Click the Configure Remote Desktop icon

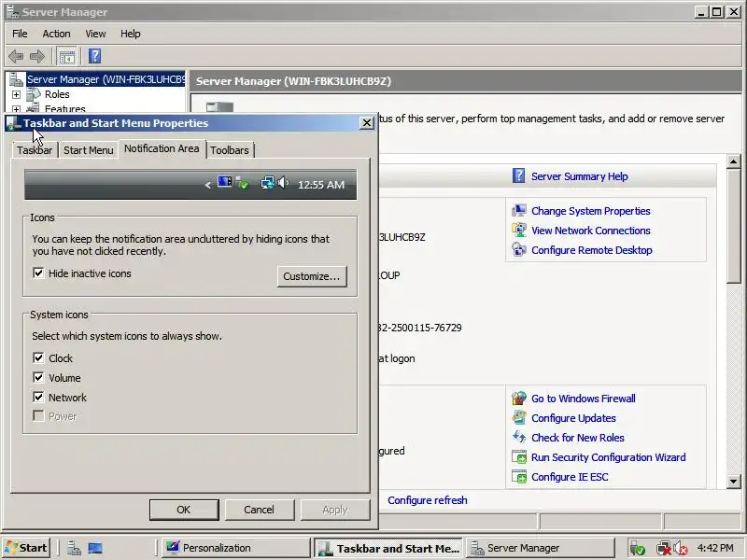(x=518, y=249)
